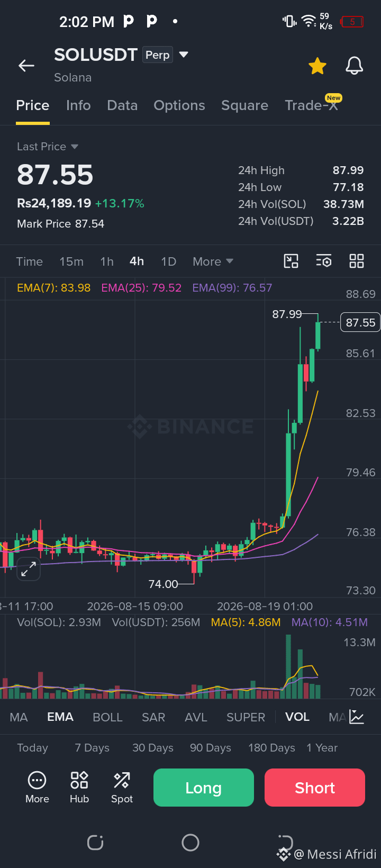Tap the EMA(7): 83.98 legend
Viewport: 381px width, 868px height.
coord(53,288)
